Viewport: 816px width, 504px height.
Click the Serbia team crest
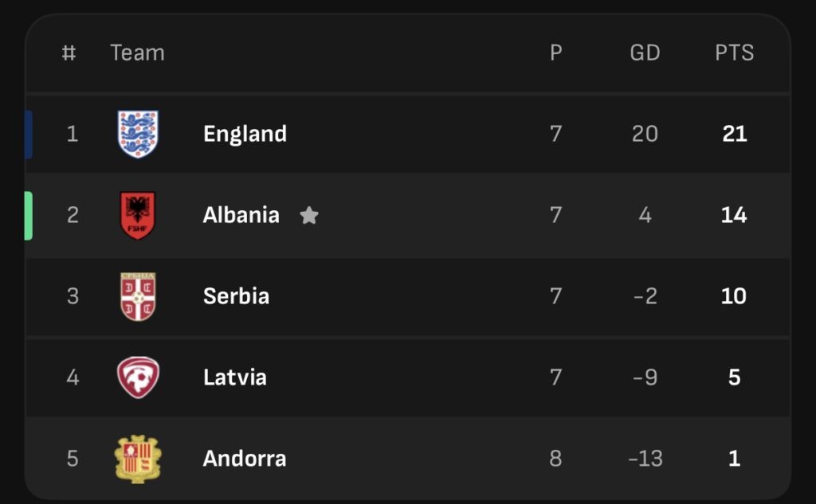tap(138, 296)
